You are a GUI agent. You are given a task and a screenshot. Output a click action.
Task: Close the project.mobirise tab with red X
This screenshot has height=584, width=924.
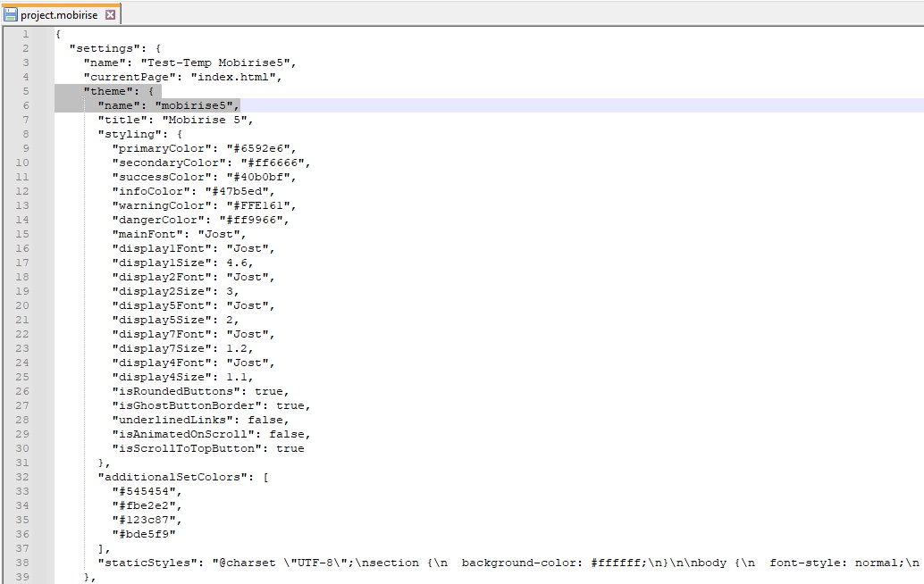click(111, 15)
